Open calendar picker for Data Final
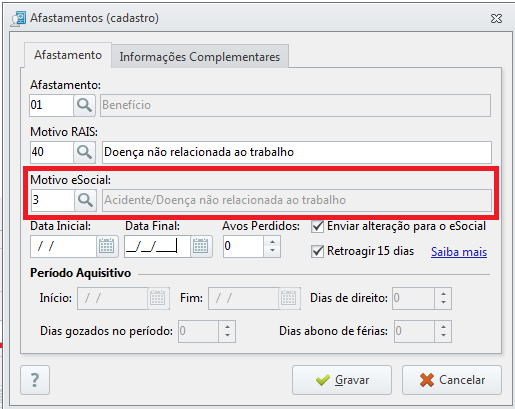Image resolution: width=515 pixels, height=409 pixels. 201,246
